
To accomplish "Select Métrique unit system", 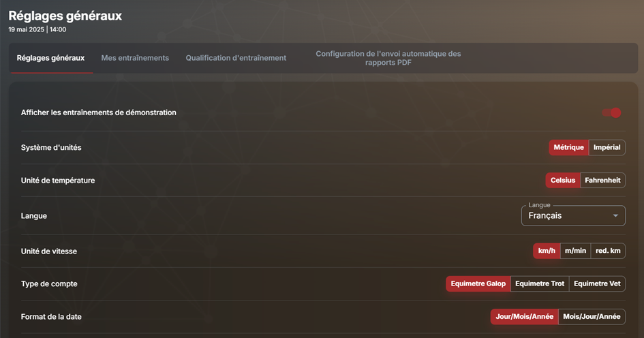I will click(x=568, y=147).
